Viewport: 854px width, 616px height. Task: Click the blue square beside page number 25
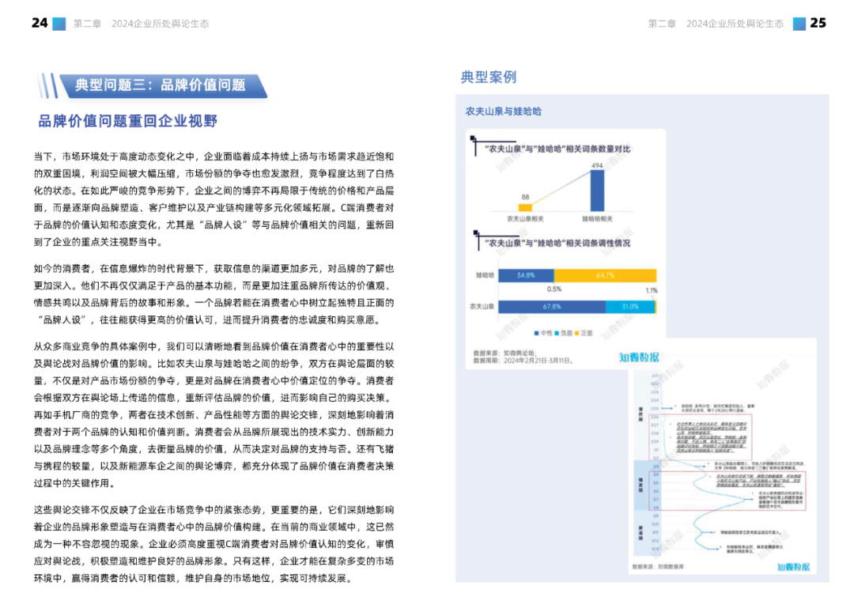pyautogui.click(x=799, y=24)
